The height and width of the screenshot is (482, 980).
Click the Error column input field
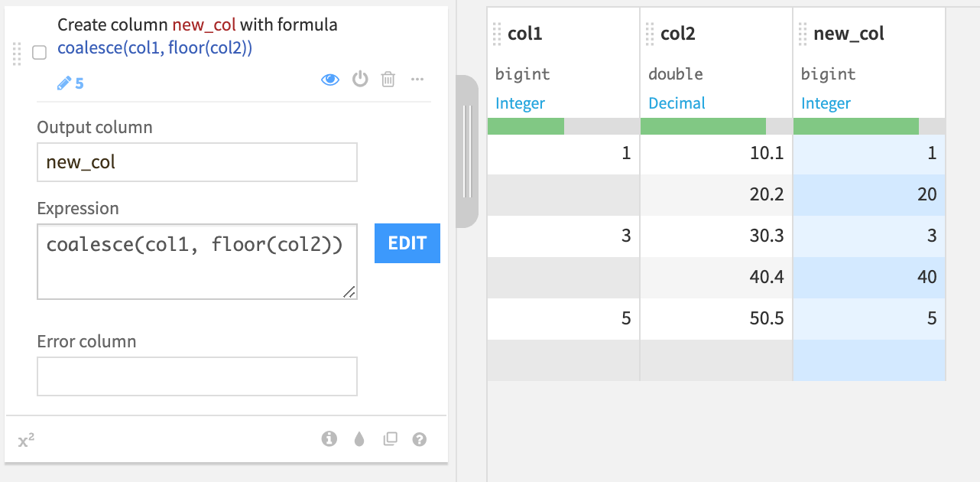coord(197,376)
